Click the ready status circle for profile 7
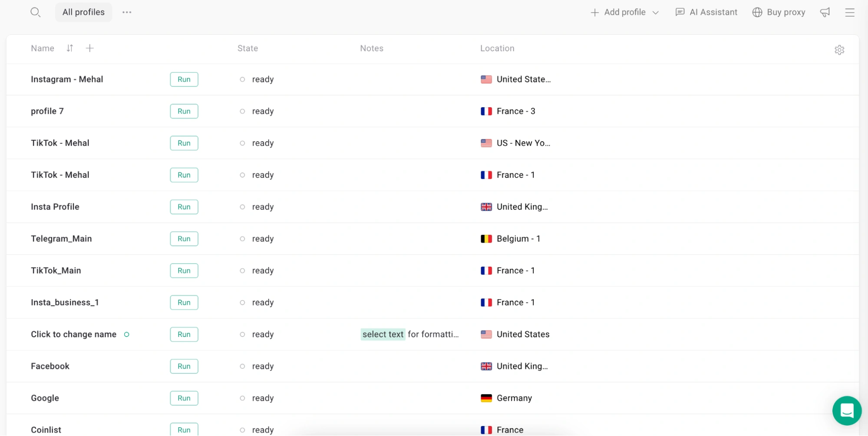 (242, 111)
